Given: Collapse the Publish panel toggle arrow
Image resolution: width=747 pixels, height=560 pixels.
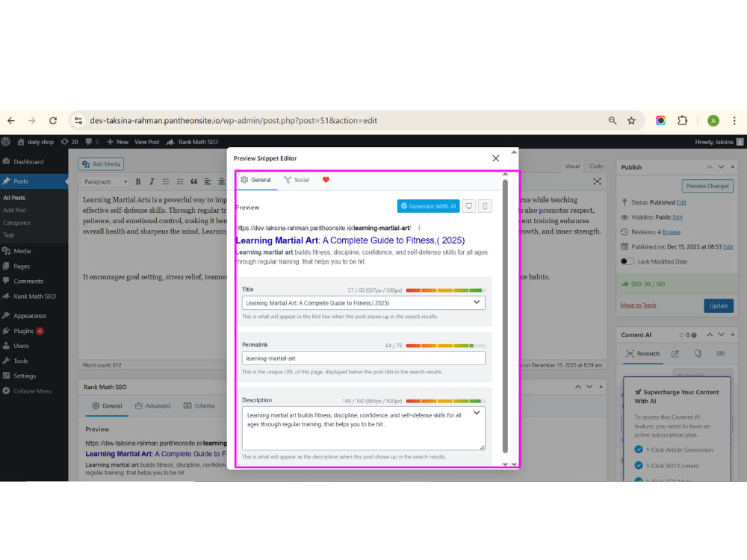Looking at the screenshot, I should (x=733, y=167).
